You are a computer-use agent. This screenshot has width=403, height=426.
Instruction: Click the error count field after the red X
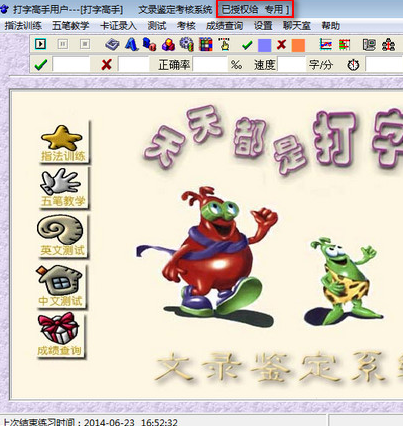coord(134,64)
